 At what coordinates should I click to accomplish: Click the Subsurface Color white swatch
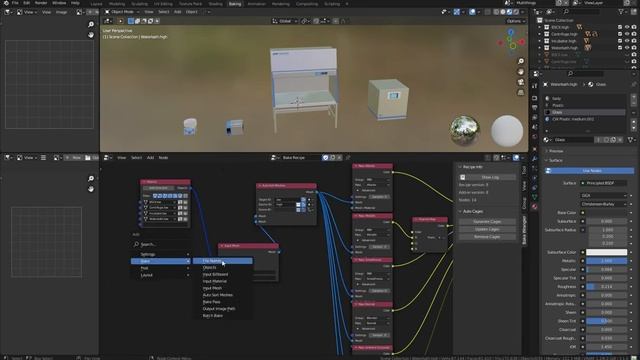(607, 252)
